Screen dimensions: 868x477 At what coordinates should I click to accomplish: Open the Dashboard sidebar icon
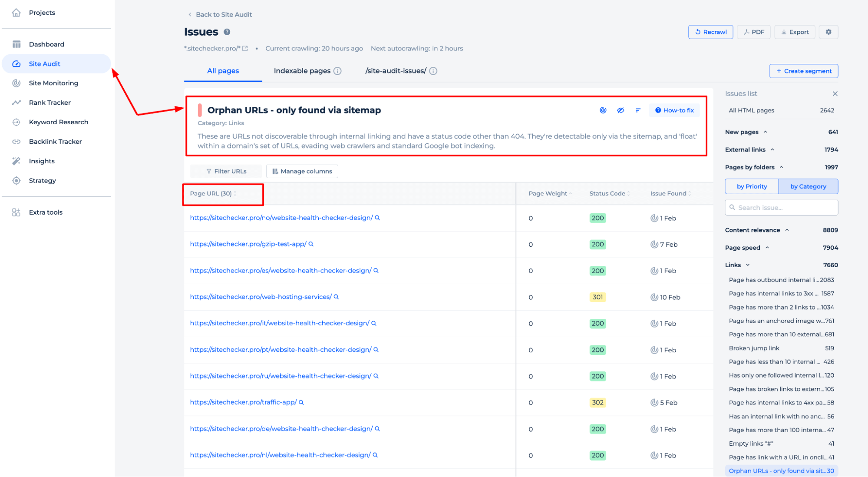click(17, 44)
